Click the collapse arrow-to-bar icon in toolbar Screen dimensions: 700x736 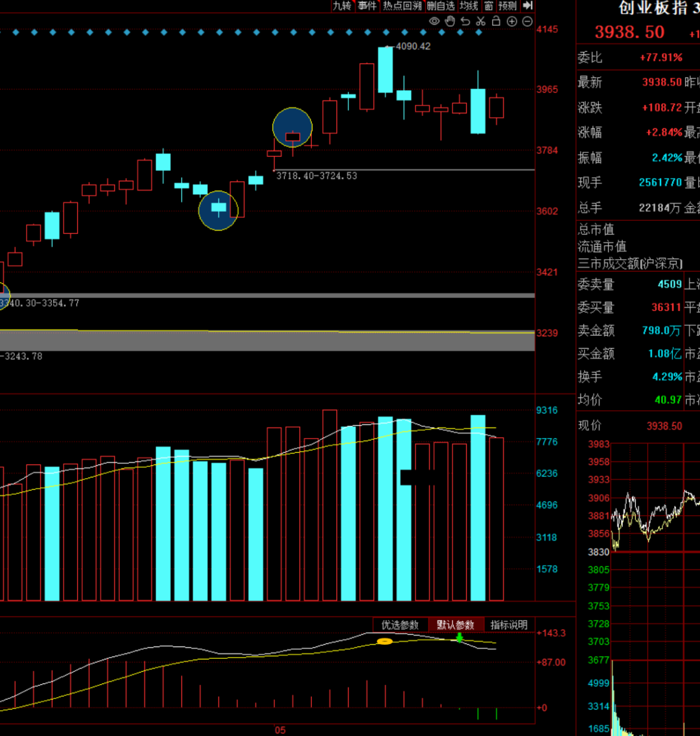click(x=528, y=6)
